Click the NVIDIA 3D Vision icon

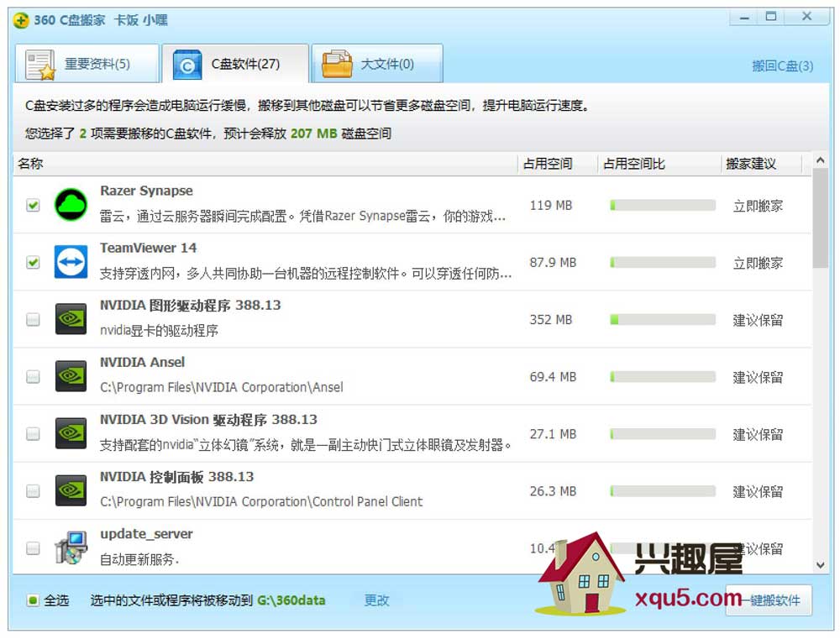click(71, 434)
